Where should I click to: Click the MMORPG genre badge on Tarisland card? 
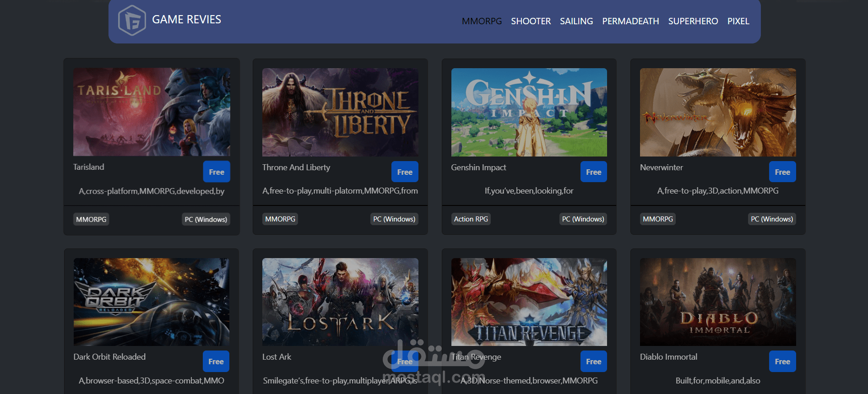coord(91,219)
